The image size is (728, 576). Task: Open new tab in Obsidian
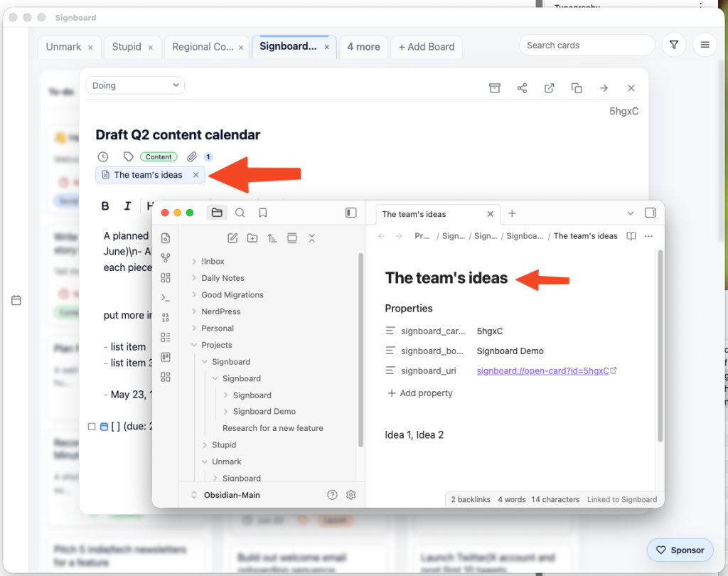(x=512, y=213)
